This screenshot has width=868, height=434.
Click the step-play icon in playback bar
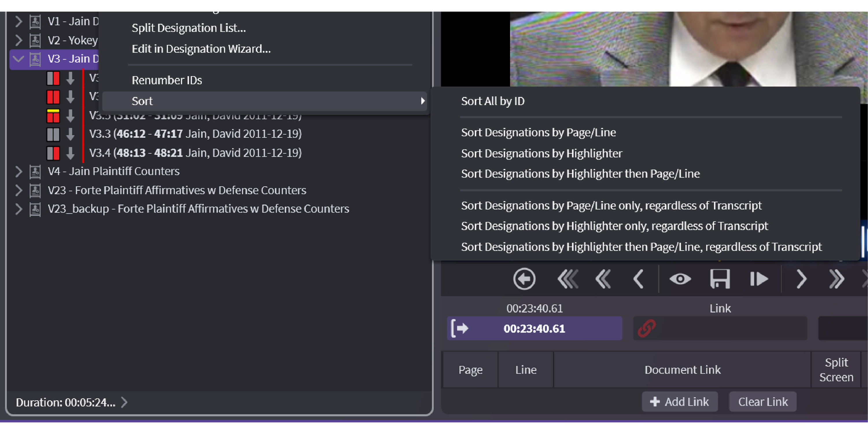click(759, 279)
